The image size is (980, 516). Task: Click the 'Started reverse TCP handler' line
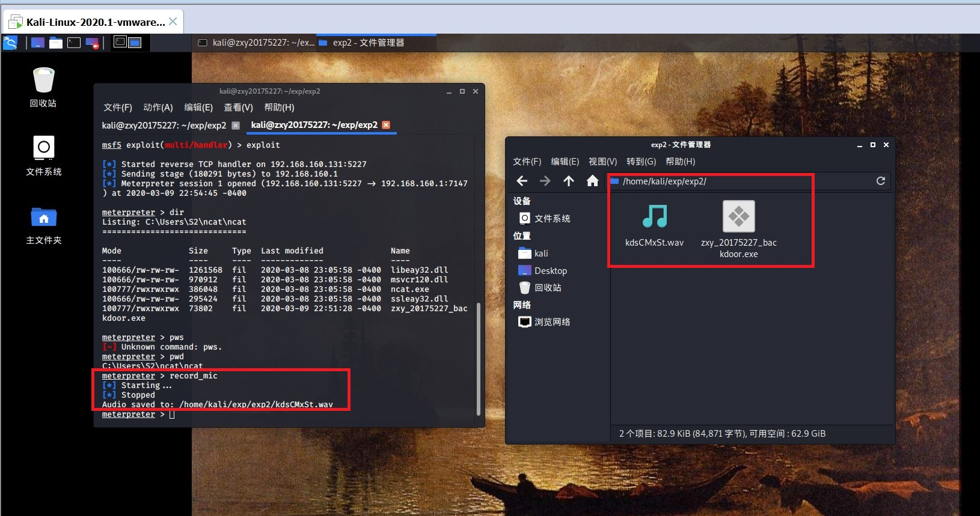[x=234, y=164]
